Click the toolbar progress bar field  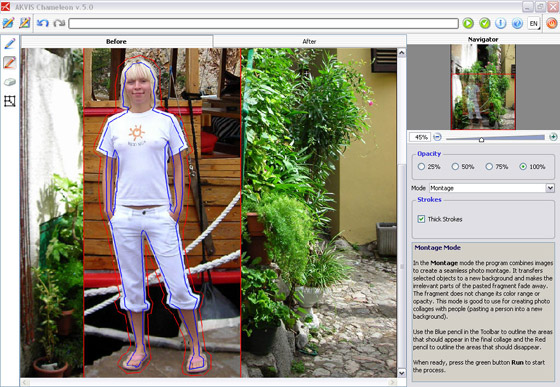[264, 24]
